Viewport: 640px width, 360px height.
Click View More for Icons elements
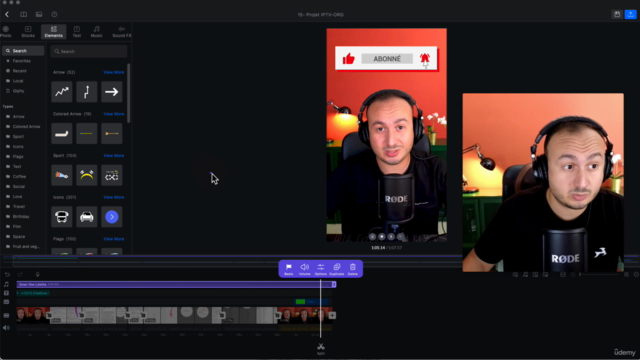click(x=113, y=197)
